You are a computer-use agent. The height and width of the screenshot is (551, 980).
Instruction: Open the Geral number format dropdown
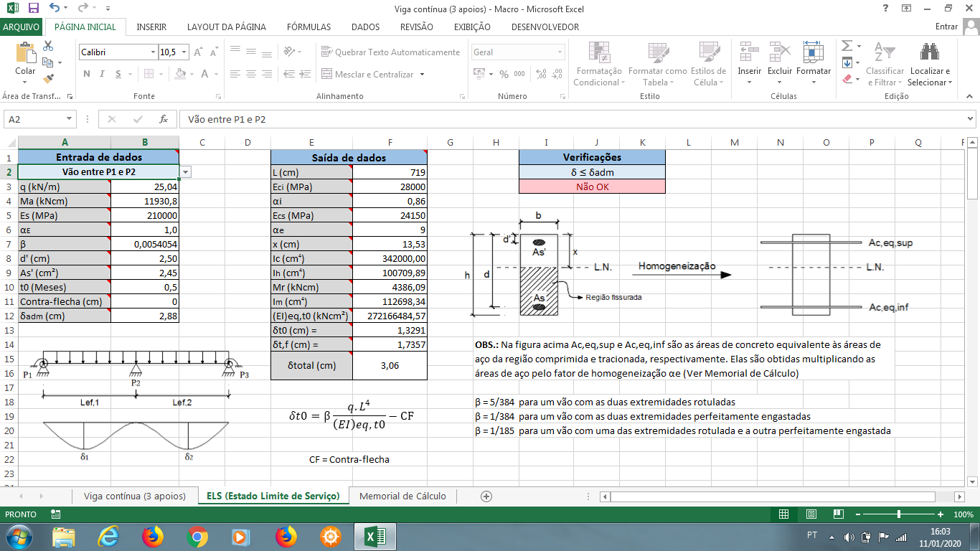pyautogui.click(x=560, y=52)
